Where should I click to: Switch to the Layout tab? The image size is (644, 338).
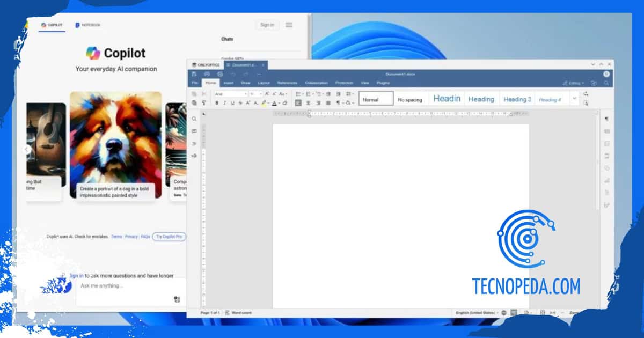point(264,83)
